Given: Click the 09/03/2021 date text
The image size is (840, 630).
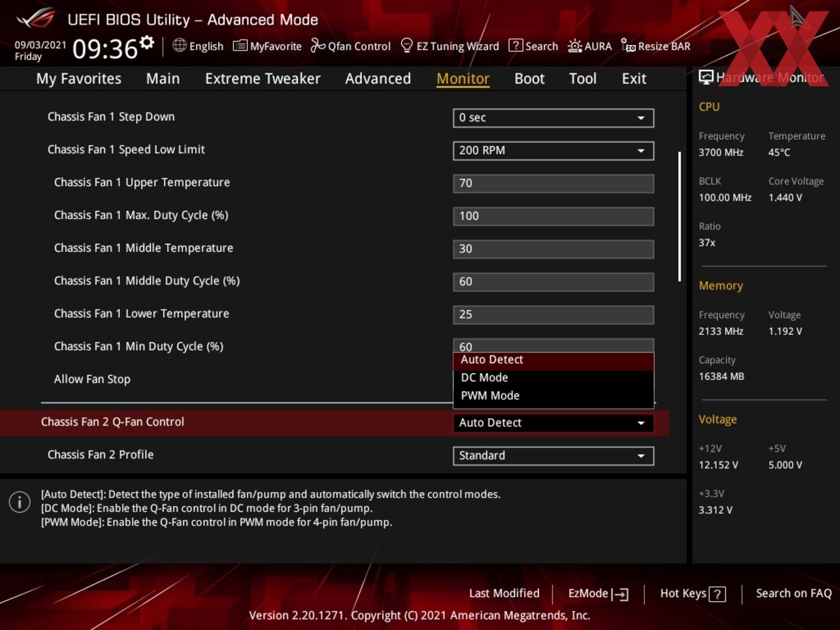Looking at the screenshot, I should (40, 44).
